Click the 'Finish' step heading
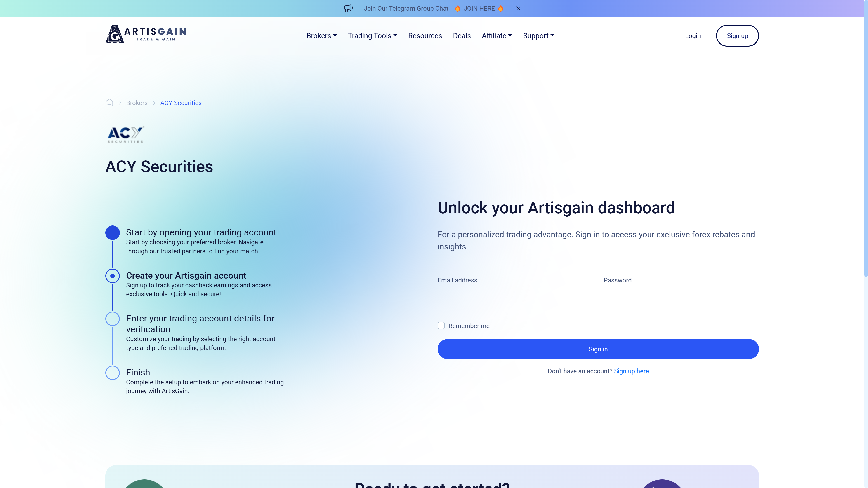Image resolution: width=868 pixels, height=488 pixels. coord(138,373)
